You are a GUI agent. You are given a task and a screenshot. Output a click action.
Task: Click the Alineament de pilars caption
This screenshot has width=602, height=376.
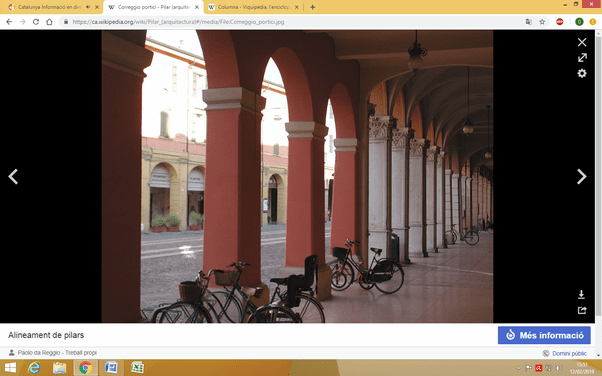pos(46,335)
